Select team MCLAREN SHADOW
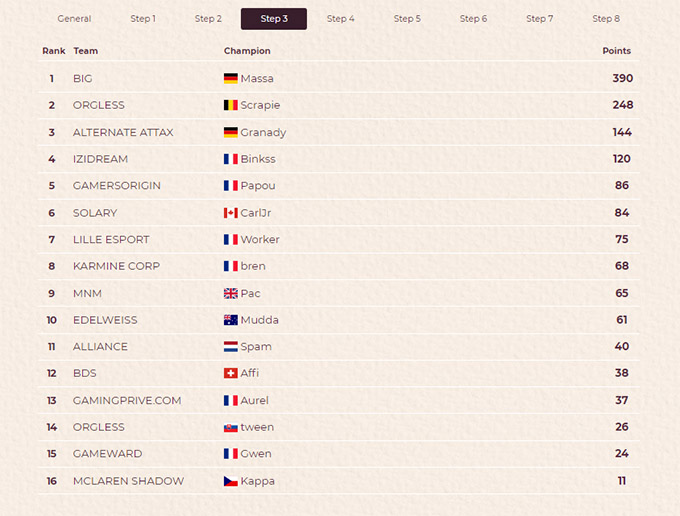This screenshot has height=516, width=680. [x=128, y=481]
